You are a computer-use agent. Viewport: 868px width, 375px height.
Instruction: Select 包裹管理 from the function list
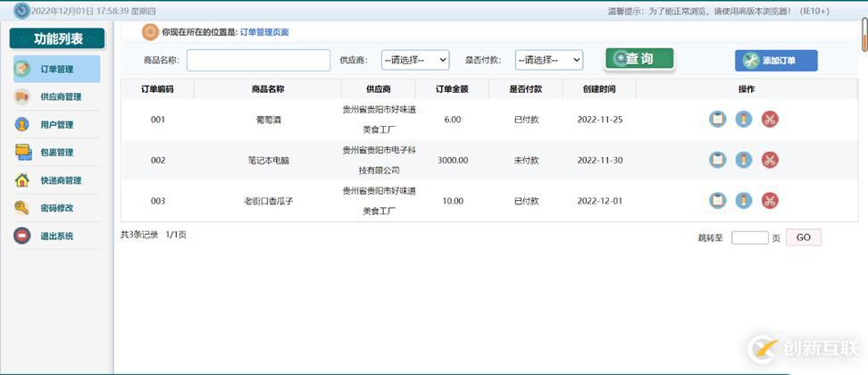[57, 153]
